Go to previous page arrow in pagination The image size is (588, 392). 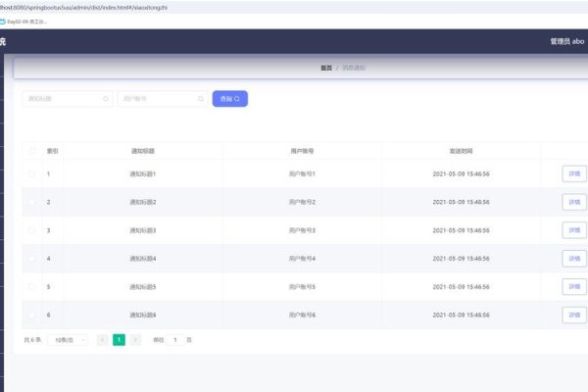(x=102, y=340)
